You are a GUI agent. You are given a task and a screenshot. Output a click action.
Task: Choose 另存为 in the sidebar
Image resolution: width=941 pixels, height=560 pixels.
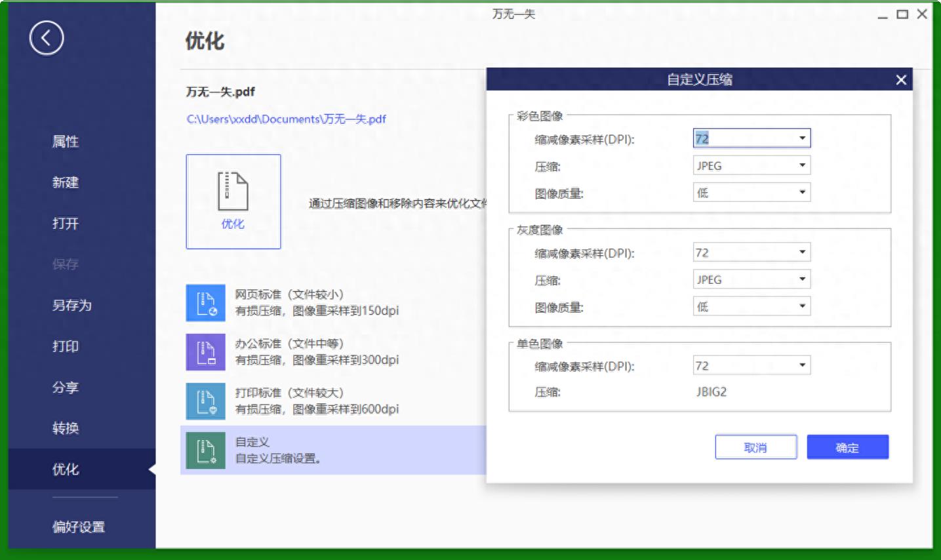pos(72,306)
